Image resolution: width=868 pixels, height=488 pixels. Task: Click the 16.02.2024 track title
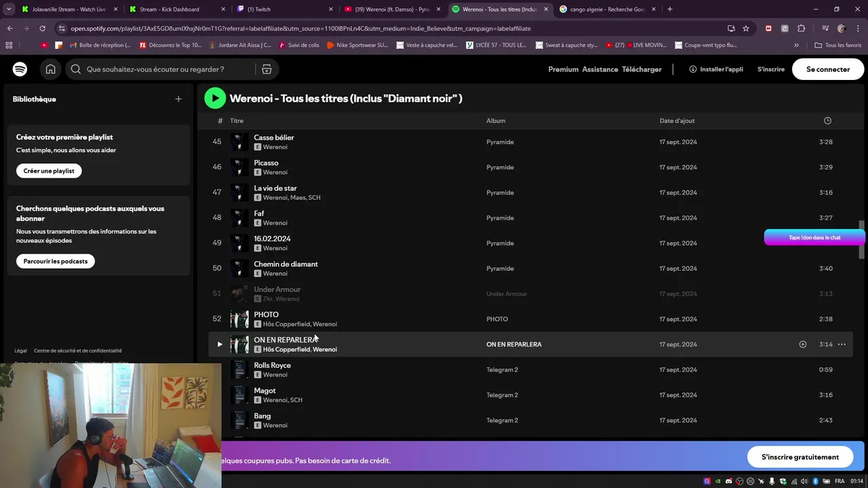(272, 239)
